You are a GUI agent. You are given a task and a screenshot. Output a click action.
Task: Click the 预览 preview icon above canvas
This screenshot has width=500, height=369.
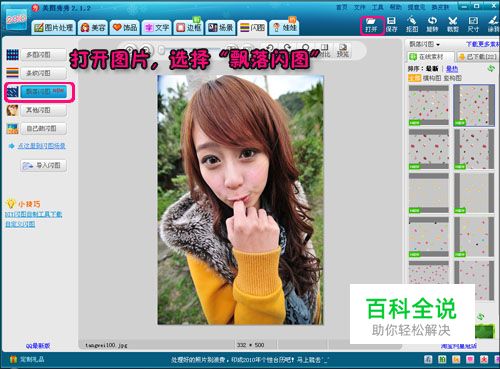coord(343,51)
